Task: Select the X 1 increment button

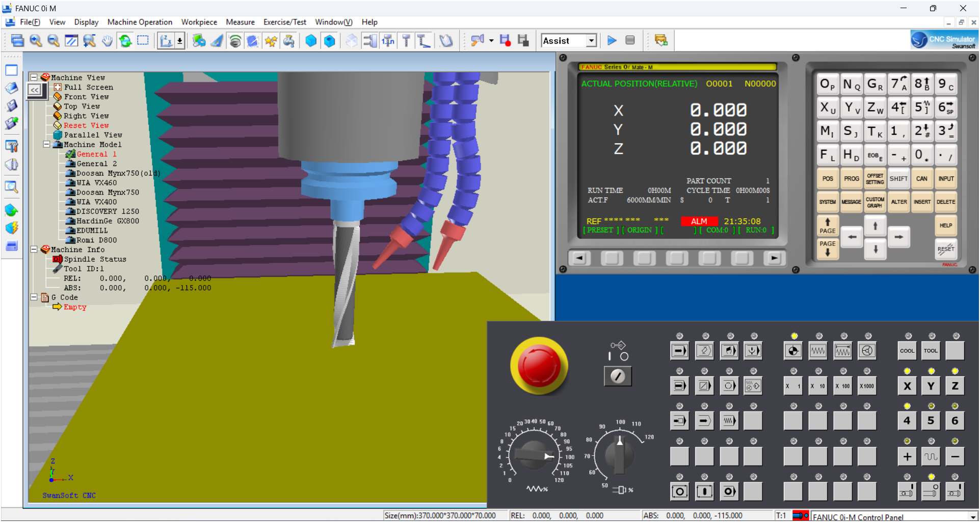Action: (793, 386)
